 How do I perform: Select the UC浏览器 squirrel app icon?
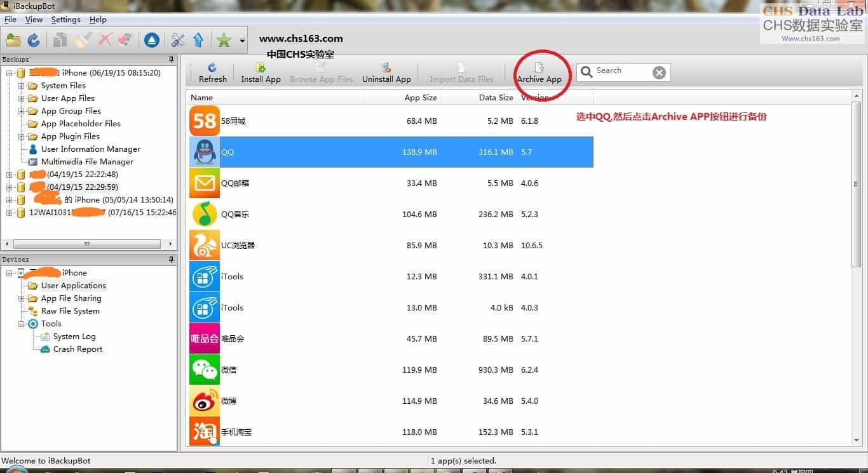click(205, 245)
